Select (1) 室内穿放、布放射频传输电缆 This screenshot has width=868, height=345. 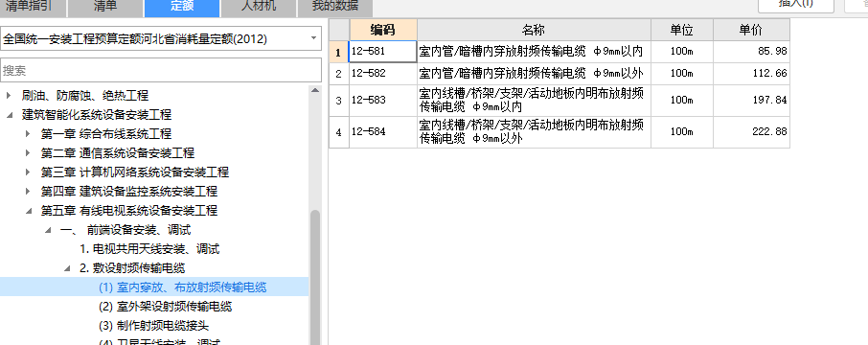[x=183, y=287]
